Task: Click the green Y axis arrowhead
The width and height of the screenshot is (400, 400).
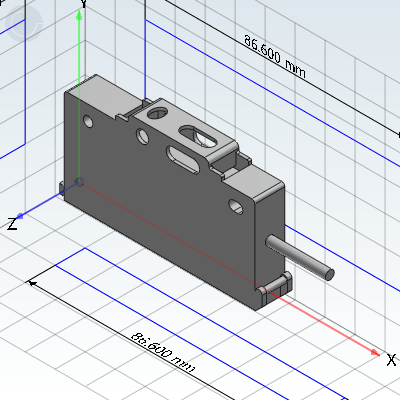Action: point(79,15)
